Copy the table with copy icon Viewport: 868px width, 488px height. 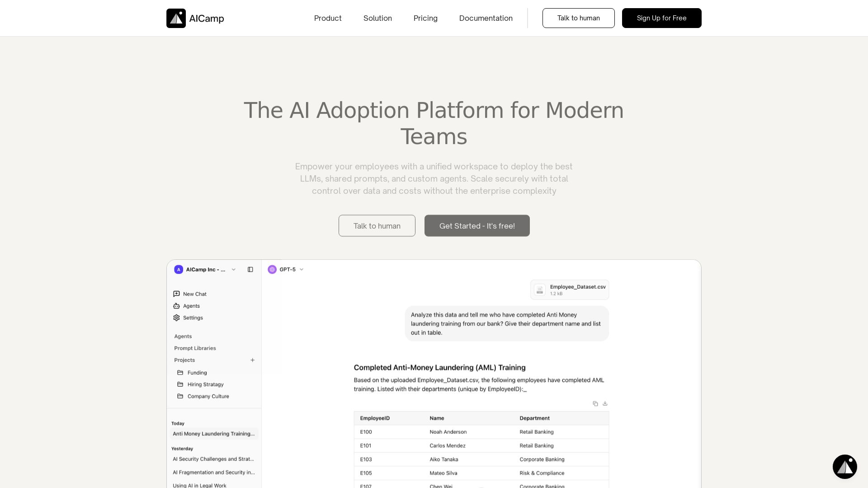(x=595, y=404)
